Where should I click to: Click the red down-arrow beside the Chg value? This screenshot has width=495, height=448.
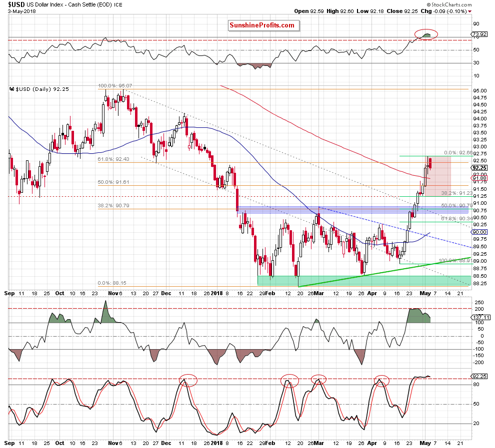[x=470, y=11]
